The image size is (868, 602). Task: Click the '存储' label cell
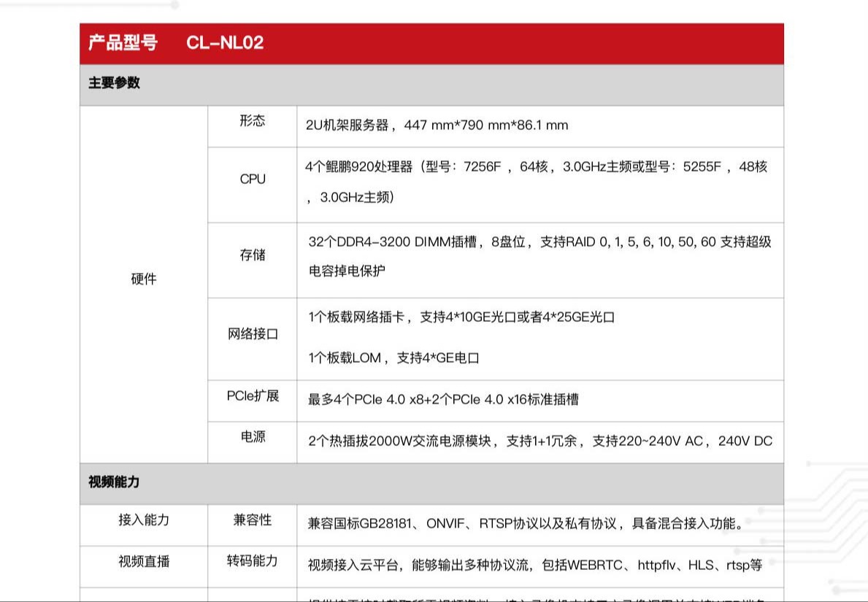click(253, 260)
